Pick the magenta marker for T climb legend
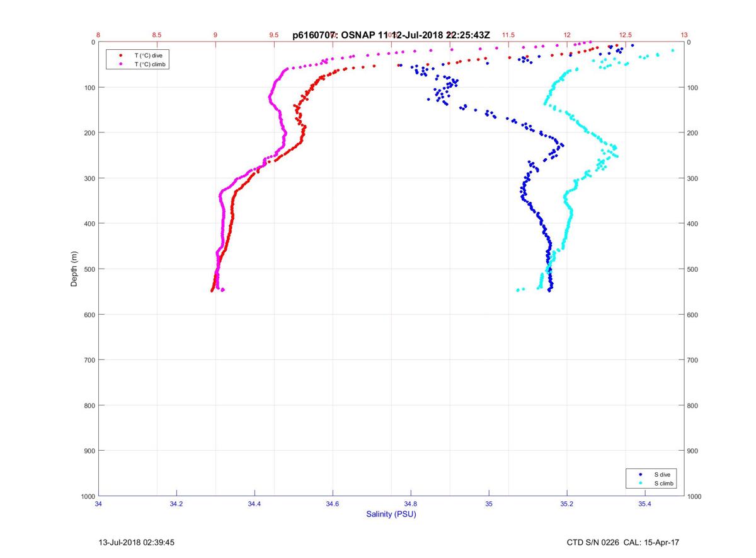756x558 pixels. (x=120, y=64)
